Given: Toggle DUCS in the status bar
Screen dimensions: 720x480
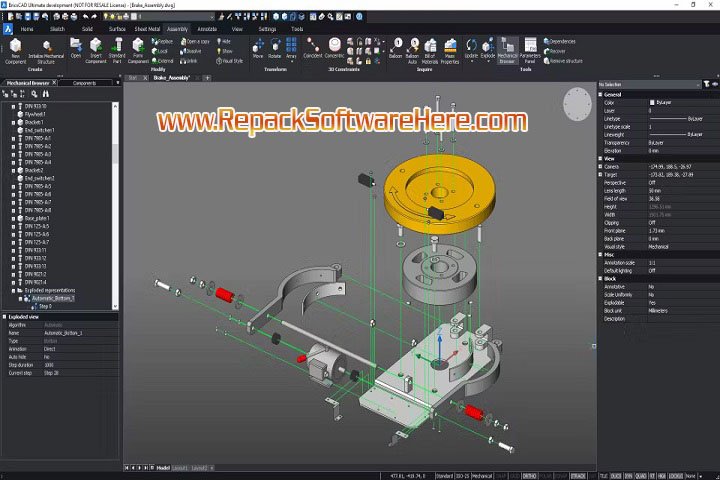Looking at the screenshot, I should click(616, 476).
